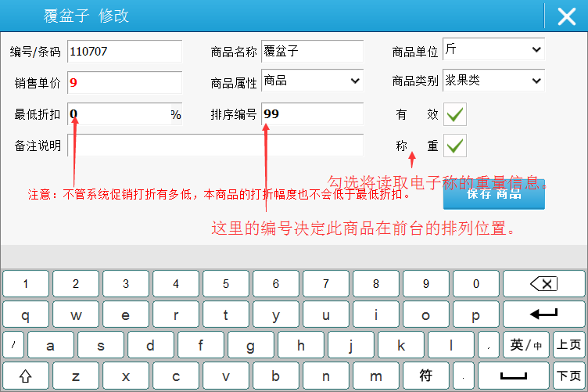The image size is (588, 392).
Task: Open the 商品单位 dropdown
Action: 493,50
